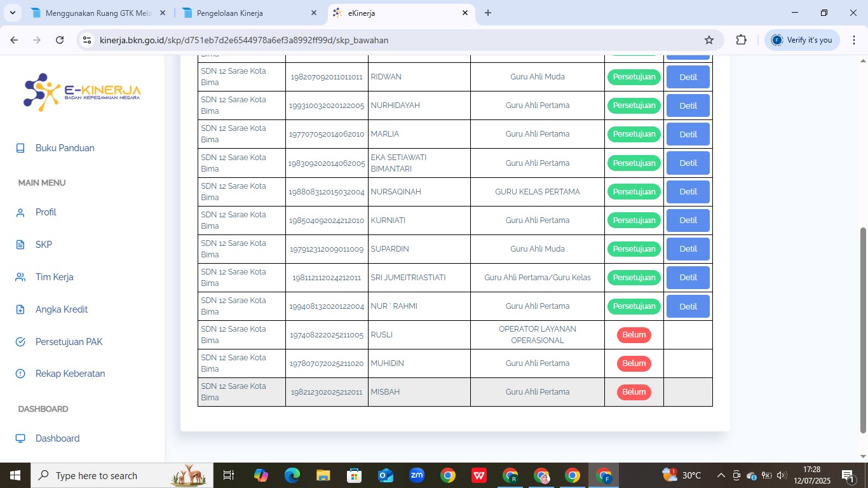Click Belum badge for MUHIDIN
This screenshot has height=488, width=868.
(x=634, y=363)
